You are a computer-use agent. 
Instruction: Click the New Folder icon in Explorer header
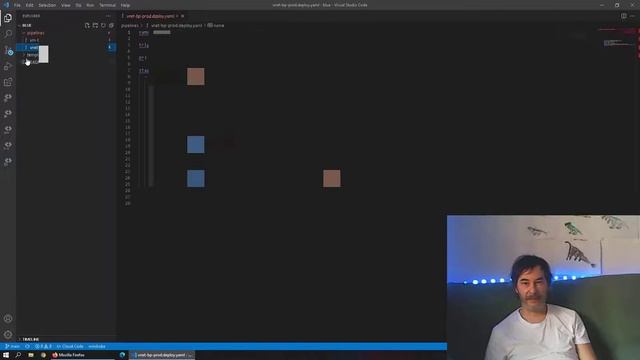(x=95, y=25)
